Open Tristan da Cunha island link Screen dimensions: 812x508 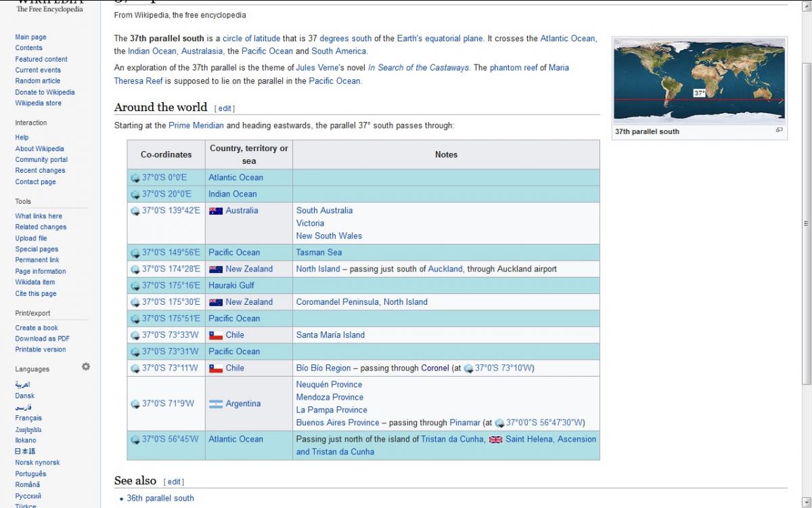[x=453, y=440]
